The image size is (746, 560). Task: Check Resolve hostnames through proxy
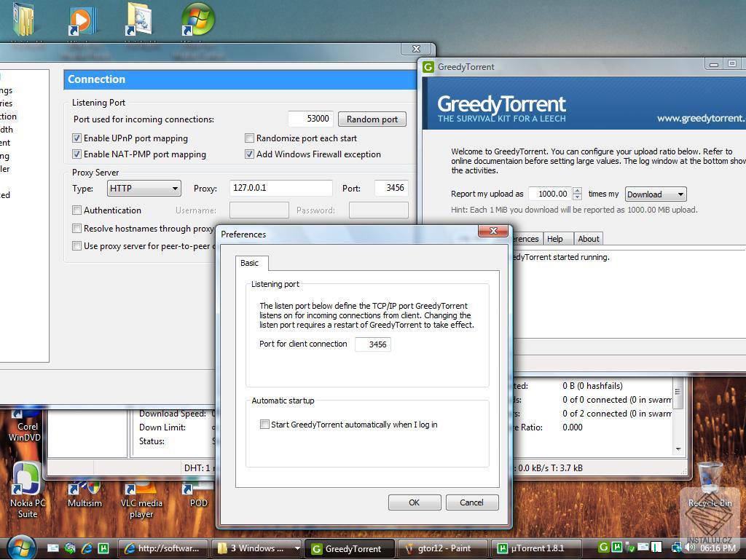pos(76,229)
